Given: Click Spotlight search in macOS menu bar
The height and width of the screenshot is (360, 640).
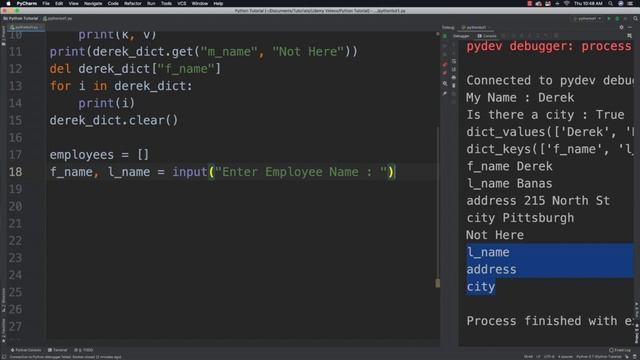Looking at the screenshot, I should tap(610, 3).
